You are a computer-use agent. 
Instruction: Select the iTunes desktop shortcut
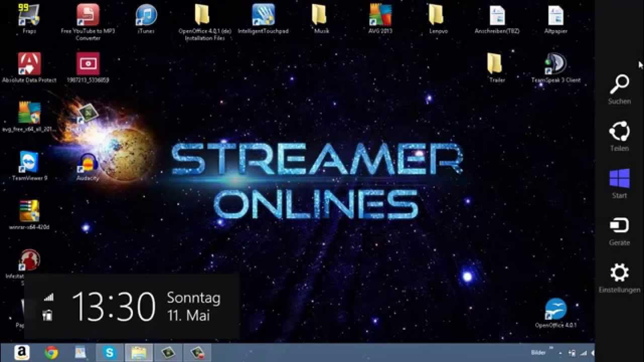tap(146, 18)
